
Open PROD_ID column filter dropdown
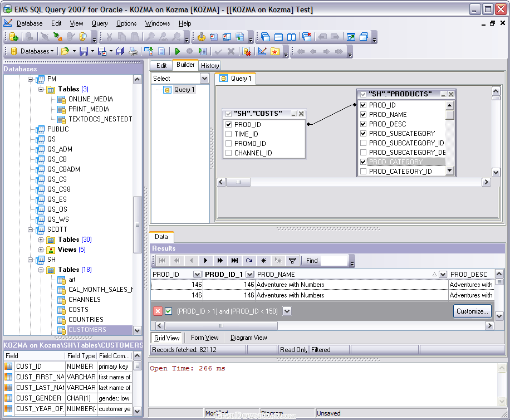point(197,275)
